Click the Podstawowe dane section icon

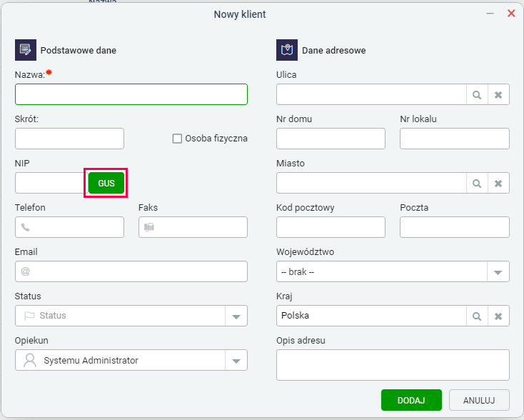point(26,50)
